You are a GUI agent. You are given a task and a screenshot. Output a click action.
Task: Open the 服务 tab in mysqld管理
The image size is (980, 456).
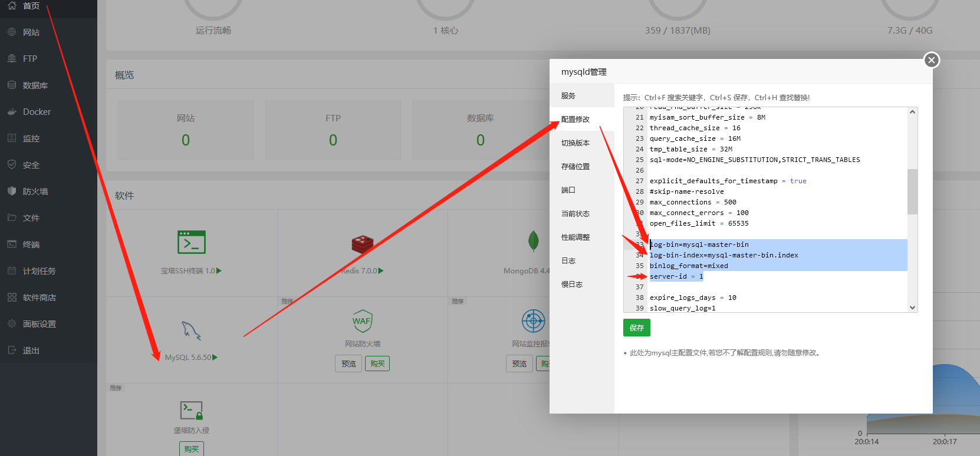tap(582, 95)
